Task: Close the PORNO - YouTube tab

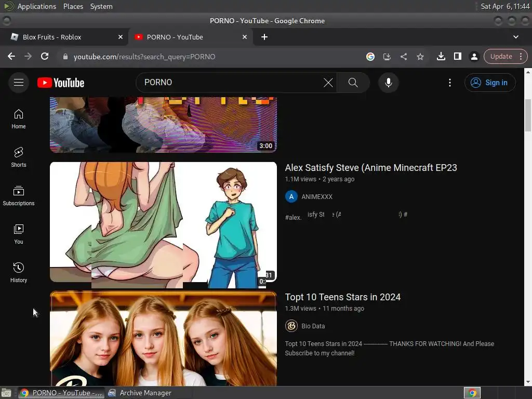Action: tap(244, 37)
